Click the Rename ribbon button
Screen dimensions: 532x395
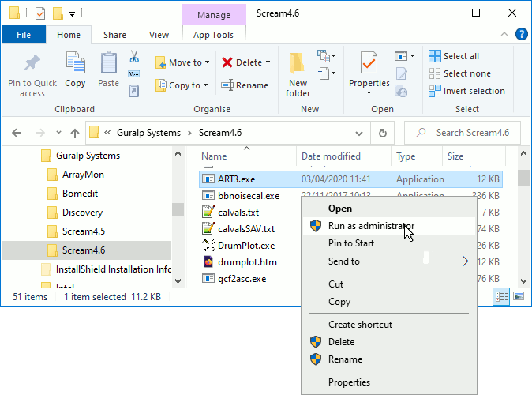coord(244,85)
